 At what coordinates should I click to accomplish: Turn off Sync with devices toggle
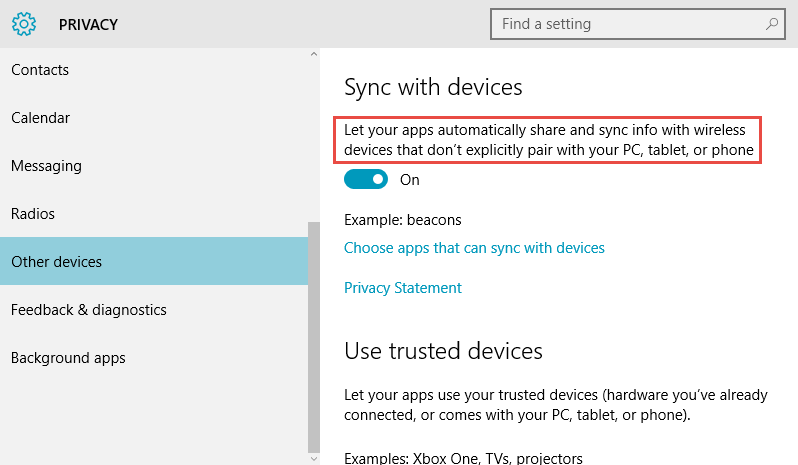pos(365,179)
